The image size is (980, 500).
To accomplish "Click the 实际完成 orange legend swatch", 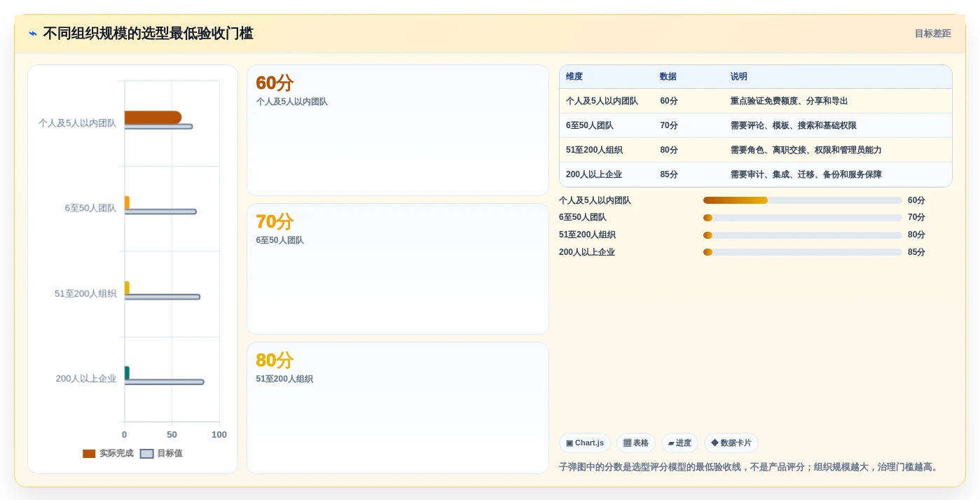I will point(89,454).
